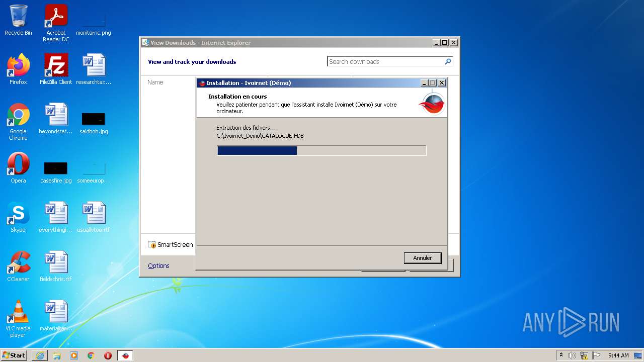
Task: Launch CCleaner desktop shortcut
Action: [x=18, y=267]
